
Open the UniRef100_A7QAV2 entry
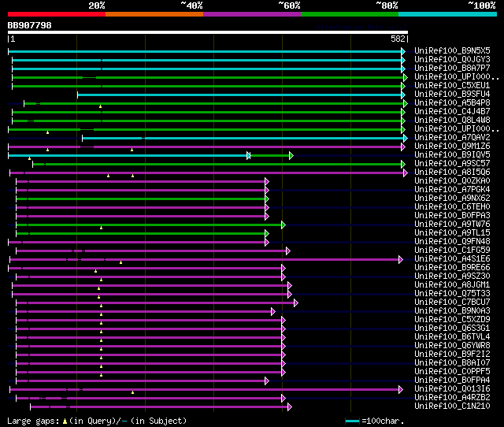coord(452,138)
